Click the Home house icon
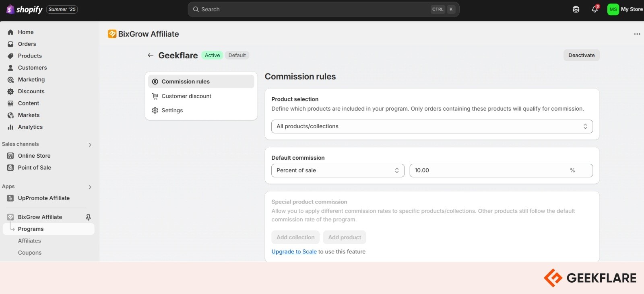 tap(10, 32)
